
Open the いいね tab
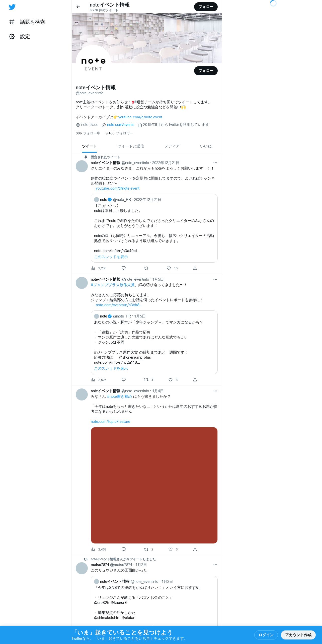[206, 146]
